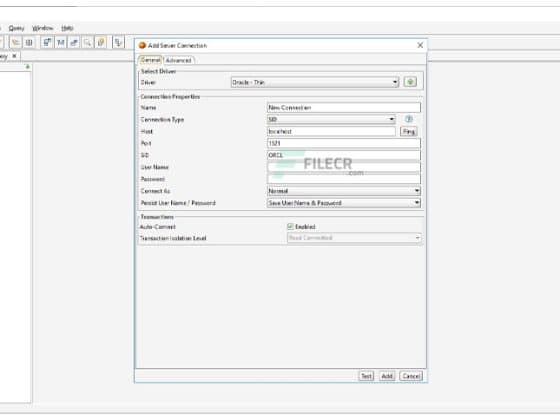
Task: Click the yellow lightbulb toolbar icon
Action: pos(101,42)
